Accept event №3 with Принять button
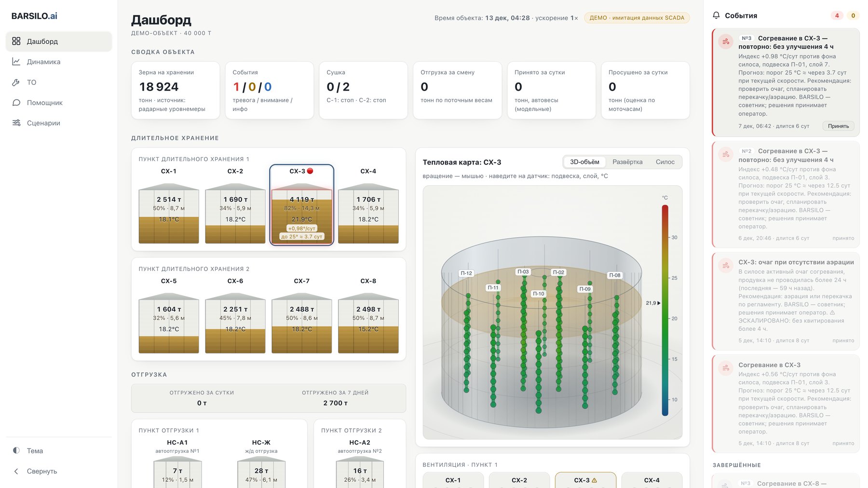868x488 pixels. (838, 126)
